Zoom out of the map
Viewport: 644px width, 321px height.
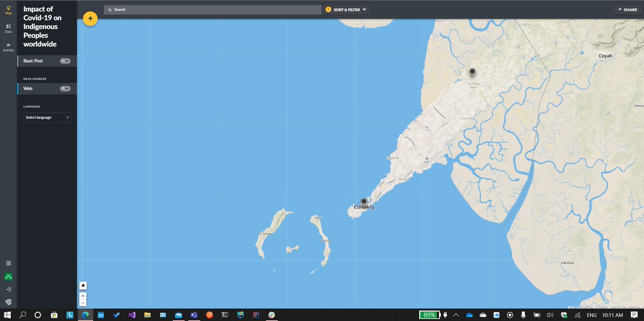point(83,303)
